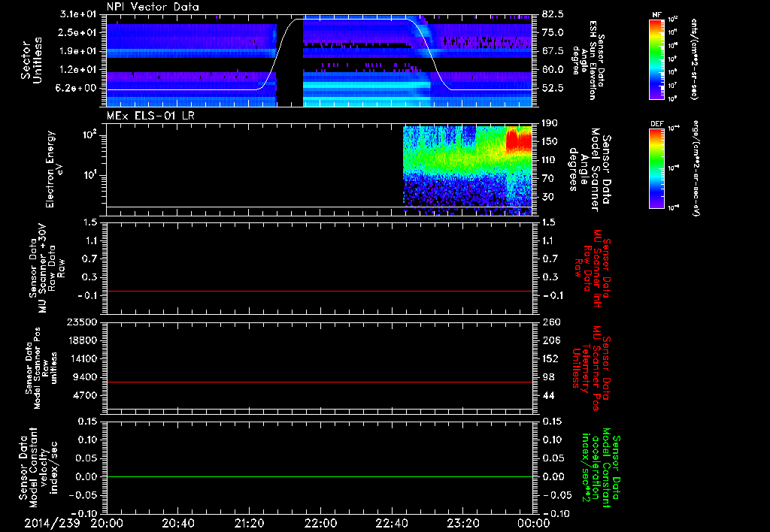Click the '70' scanner angle tick label
Image resolution: width=770 pixels, height=532 pixels.
(x=548, y=179)
